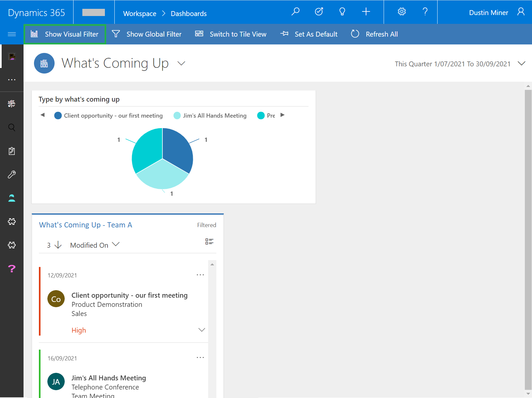The image size is (532, 398).
Task: Click the pink question mark sidebar icon
Action: tap(12, 269)
